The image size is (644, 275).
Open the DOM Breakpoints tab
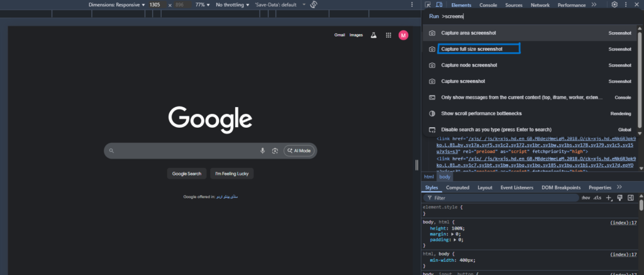tap(561, 188)
